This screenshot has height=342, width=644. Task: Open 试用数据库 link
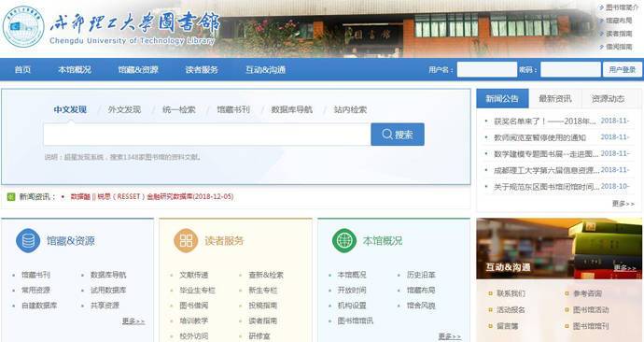108,291
